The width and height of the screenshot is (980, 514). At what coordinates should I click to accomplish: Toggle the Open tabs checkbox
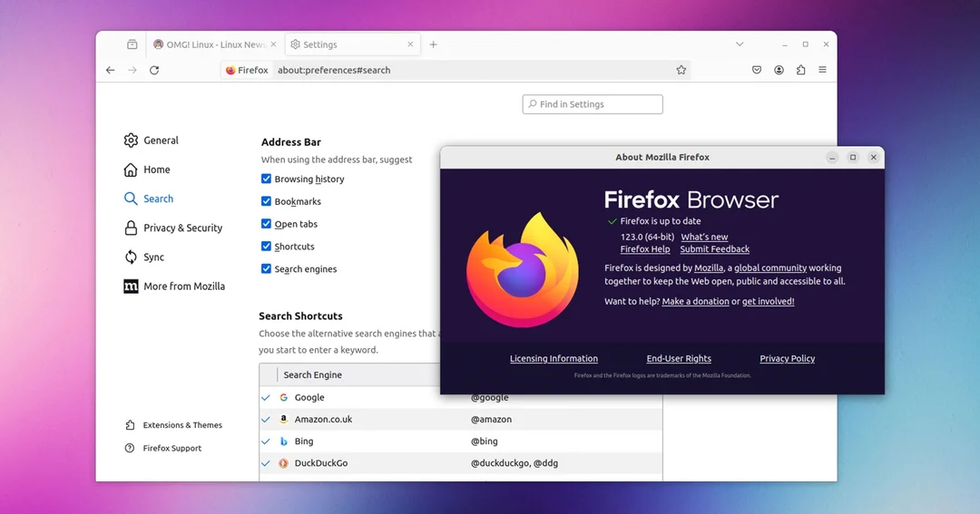coord(266,224)
